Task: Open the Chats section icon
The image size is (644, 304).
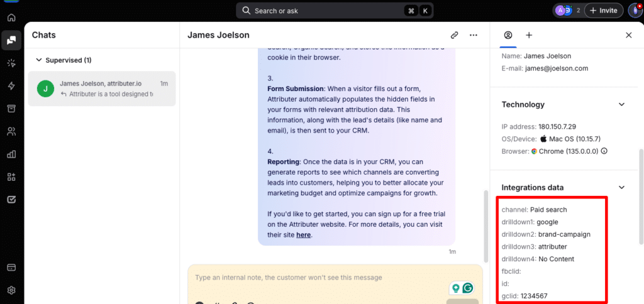Action: (11, 40)
